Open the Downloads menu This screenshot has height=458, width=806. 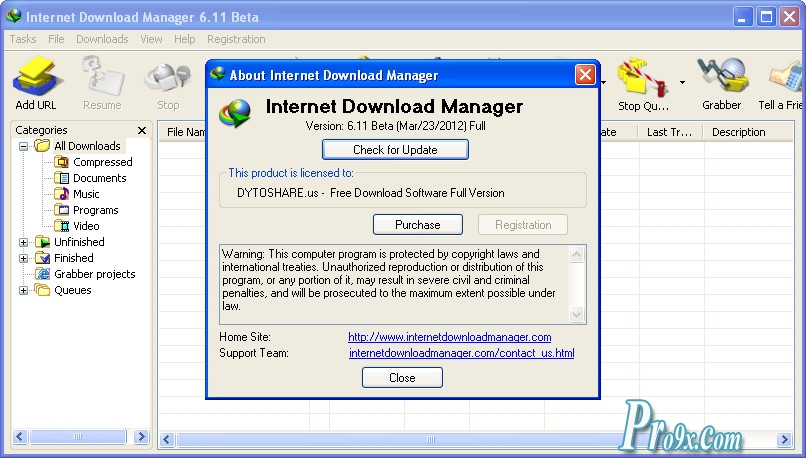[x=102, y=39]
